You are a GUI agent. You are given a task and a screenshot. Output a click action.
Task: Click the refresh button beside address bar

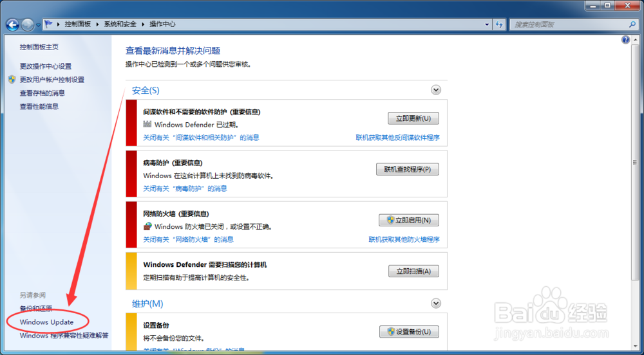(x=499, y=24)
